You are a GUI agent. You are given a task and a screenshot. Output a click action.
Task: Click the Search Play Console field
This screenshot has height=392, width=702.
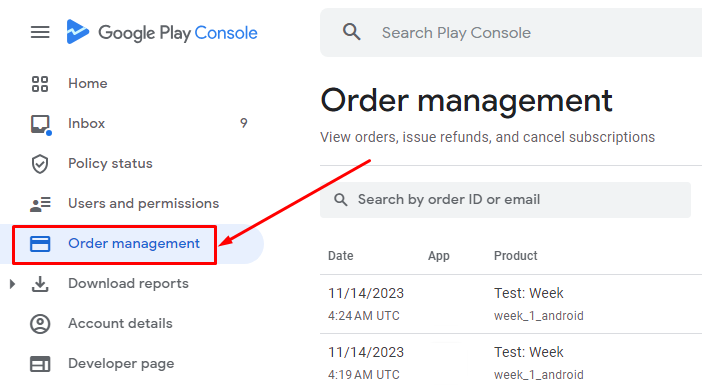click(511, 32)
